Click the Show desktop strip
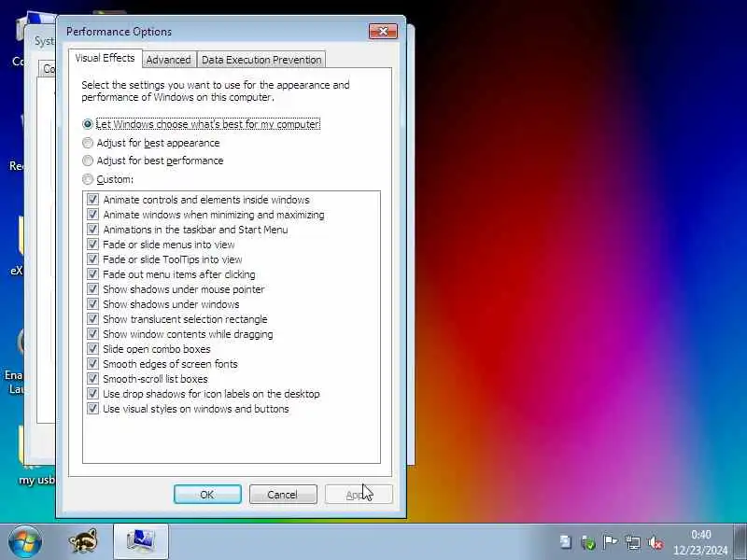This screenshot has width=747, height=560. click(740, 542)
